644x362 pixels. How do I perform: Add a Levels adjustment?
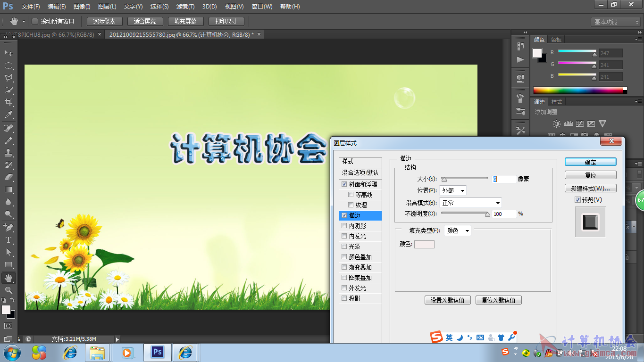click(568, 124)
